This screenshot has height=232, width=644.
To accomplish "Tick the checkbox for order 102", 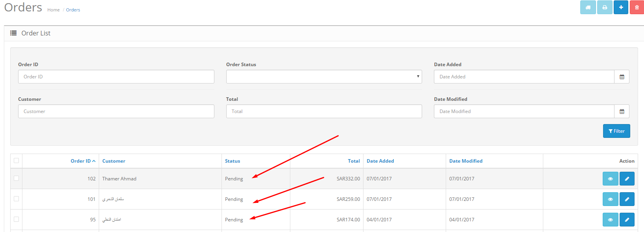I will 16,178.
